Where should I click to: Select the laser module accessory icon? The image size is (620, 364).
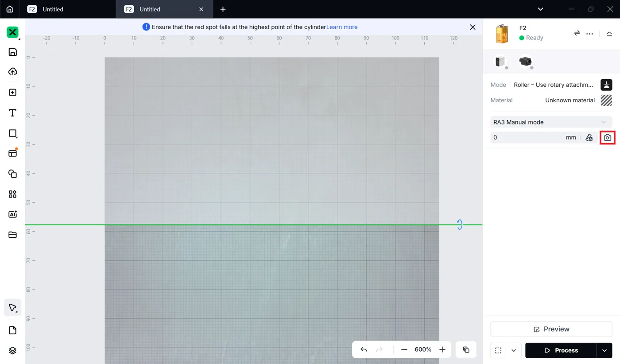[x=501, y=61]
